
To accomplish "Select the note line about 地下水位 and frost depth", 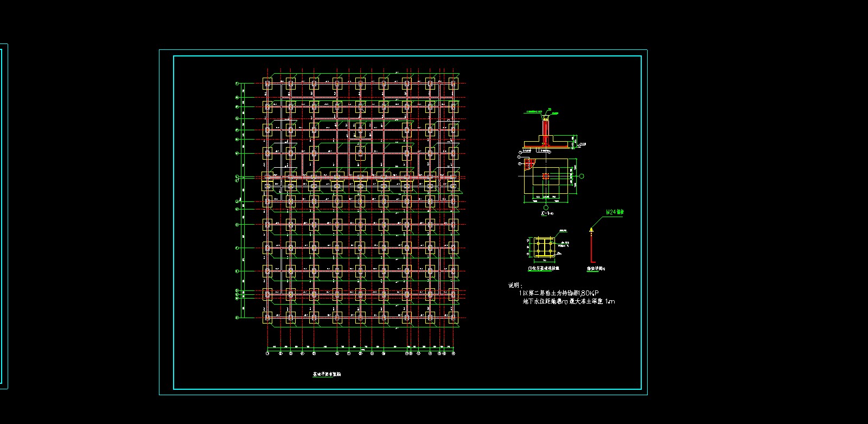I will (x=569, y=301).
